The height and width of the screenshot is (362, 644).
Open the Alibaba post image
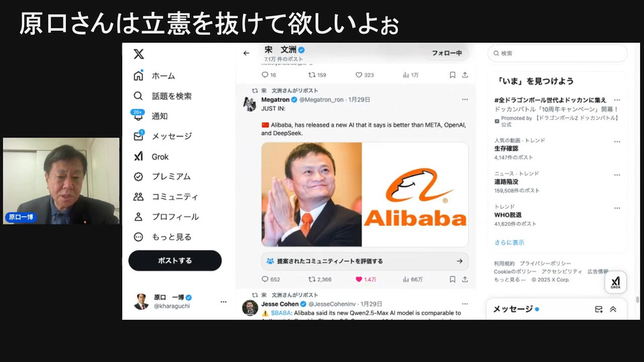pyautogui.click(x=365, y=194)
